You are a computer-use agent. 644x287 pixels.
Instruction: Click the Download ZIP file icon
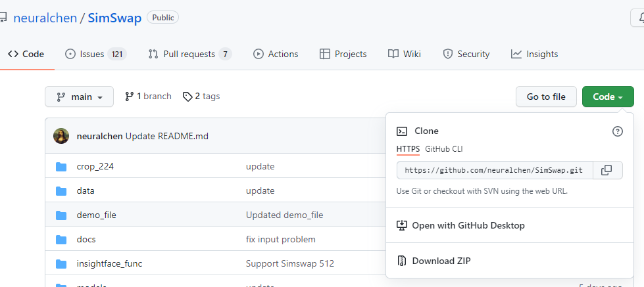pos(403,261)
